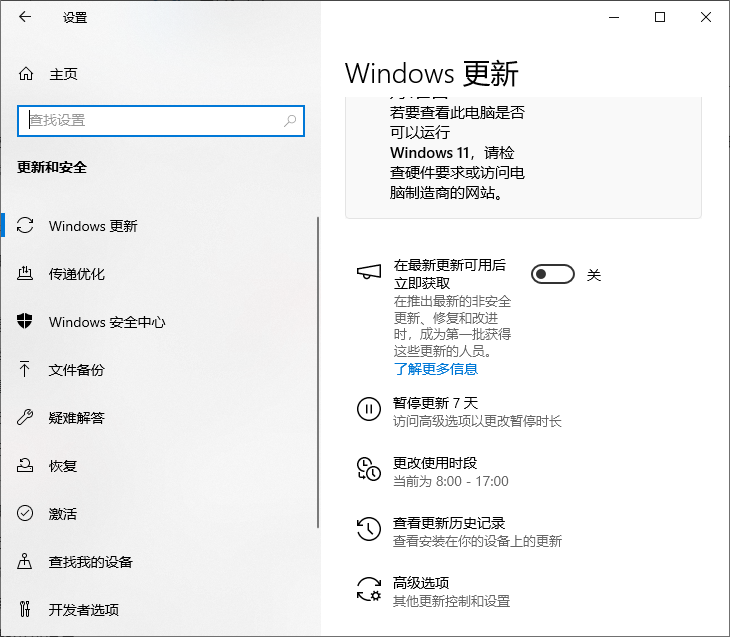Click the 更新和安全 section heading

[x=52, y=167]
